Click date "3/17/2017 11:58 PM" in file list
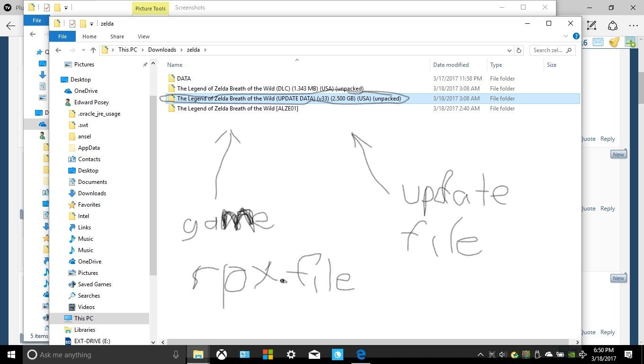The image size is (644, 364). [x=457, y=79]
